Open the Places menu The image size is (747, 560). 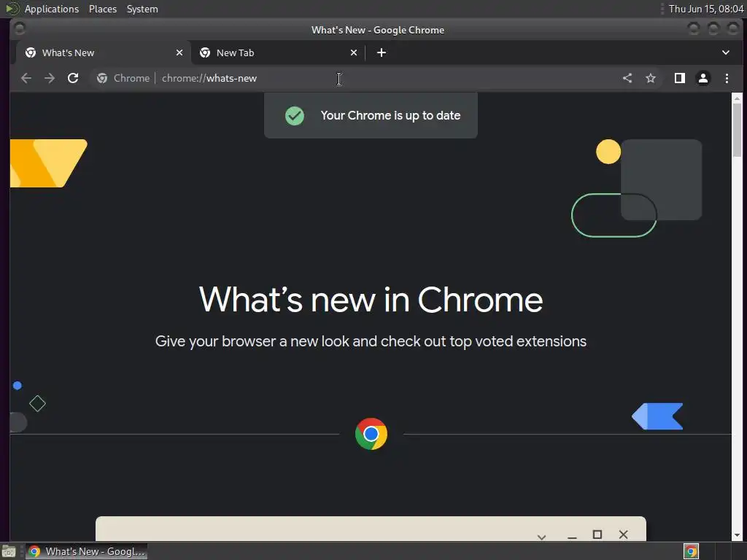(x=103, y=9)
